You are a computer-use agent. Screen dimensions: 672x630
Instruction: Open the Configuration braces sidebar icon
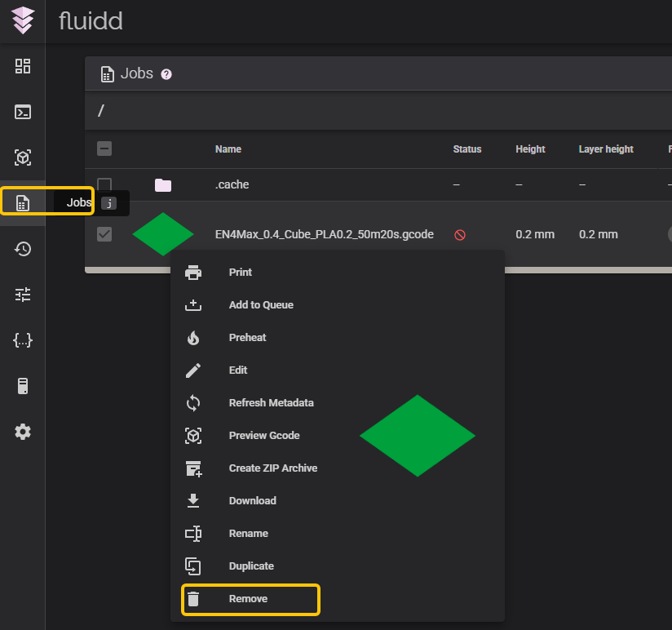tap(23, 340)
